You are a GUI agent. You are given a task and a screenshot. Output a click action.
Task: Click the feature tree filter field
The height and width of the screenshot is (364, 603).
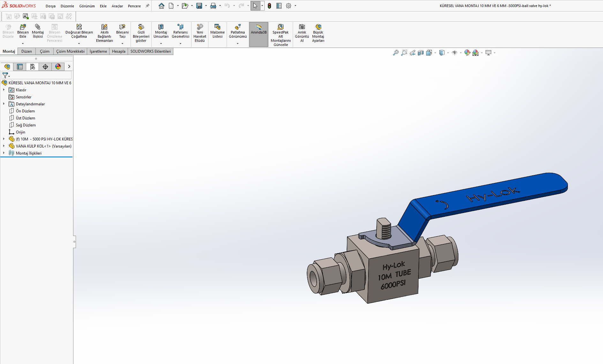pyautogui.click(x=37, y=75)
